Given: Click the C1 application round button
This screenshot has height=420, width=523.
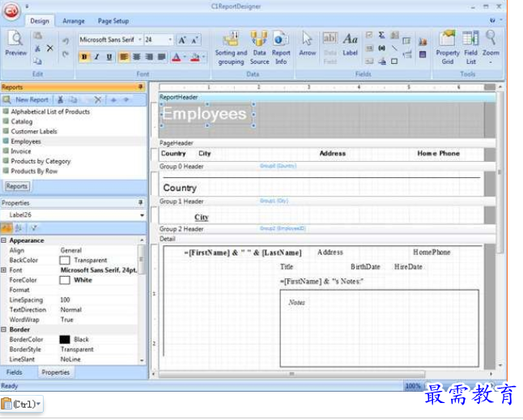Looking at the screenshot, I should click(x=11, y=12).
